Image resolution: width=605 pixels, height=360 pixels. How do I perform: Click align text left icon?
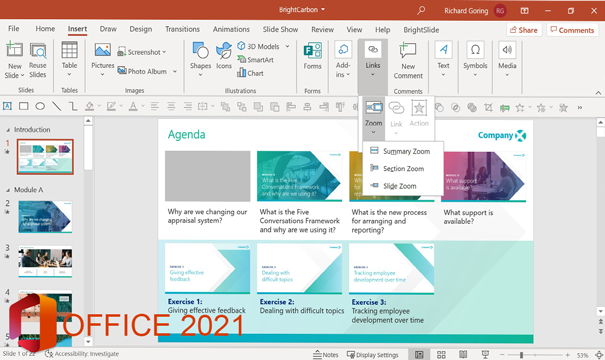click(155, 106)
